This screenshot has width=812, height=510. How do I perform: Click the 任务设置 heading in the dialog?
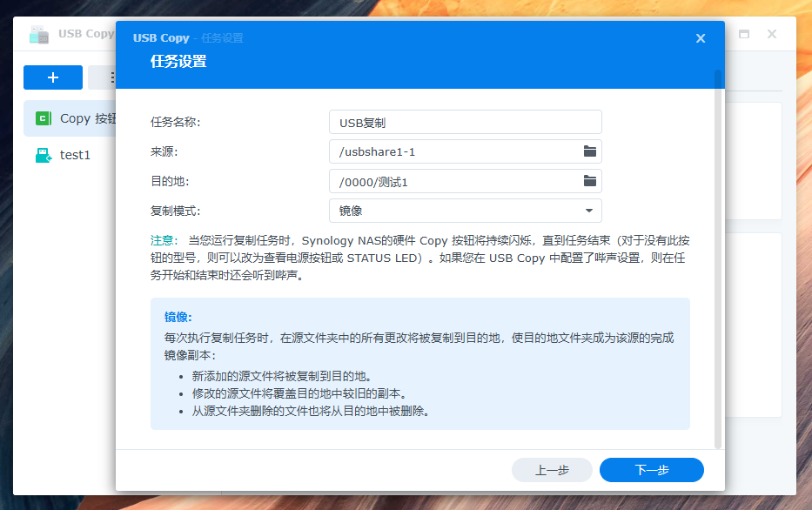pyautogui.click(x=178, y=62)
